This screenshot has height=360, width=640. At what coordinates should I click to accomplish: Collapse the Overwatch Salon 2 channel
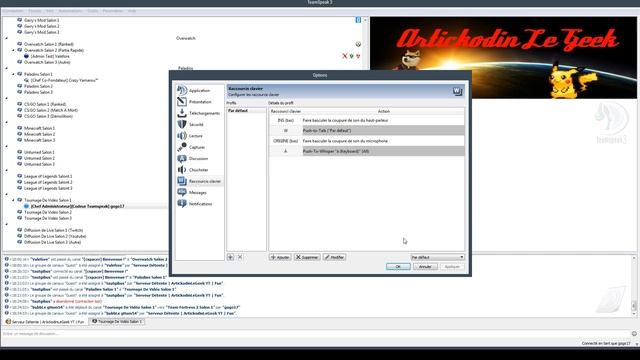pyautogui.click(x=13, y=50)
